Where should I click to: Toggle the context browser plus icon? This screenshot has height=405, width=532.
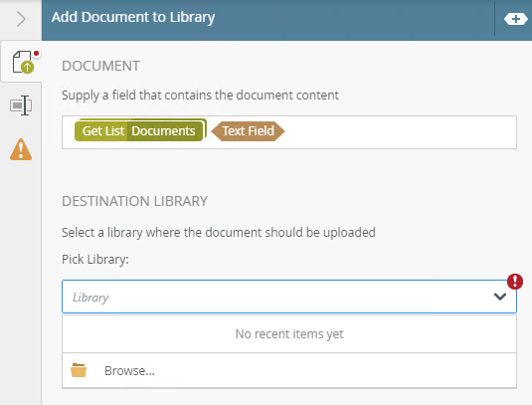pyautogui.click(x=516, y=19)
